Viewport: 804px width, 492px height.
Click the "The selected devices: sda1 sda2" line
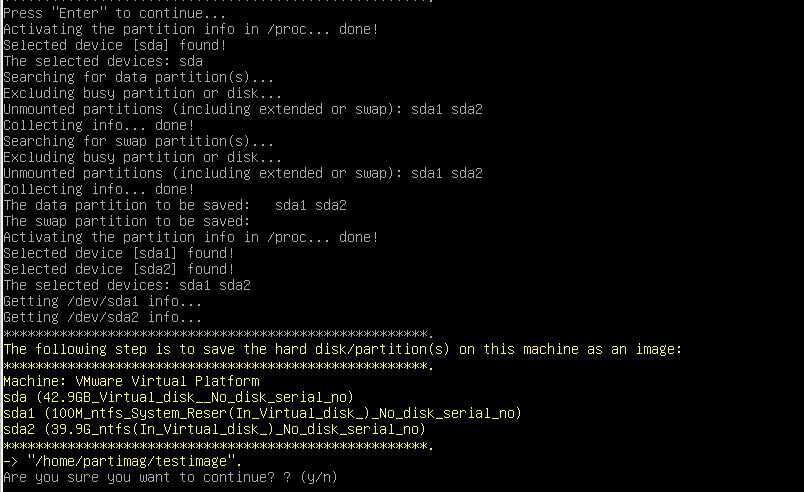pos(126,285)
